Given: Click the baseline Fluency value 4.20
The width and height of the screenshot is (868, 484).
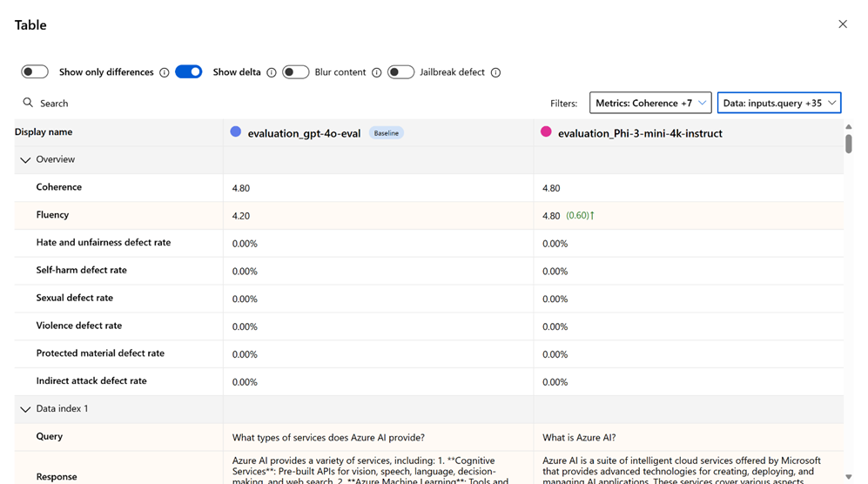Looking at the screenshot, I should [x=241, y=216].
